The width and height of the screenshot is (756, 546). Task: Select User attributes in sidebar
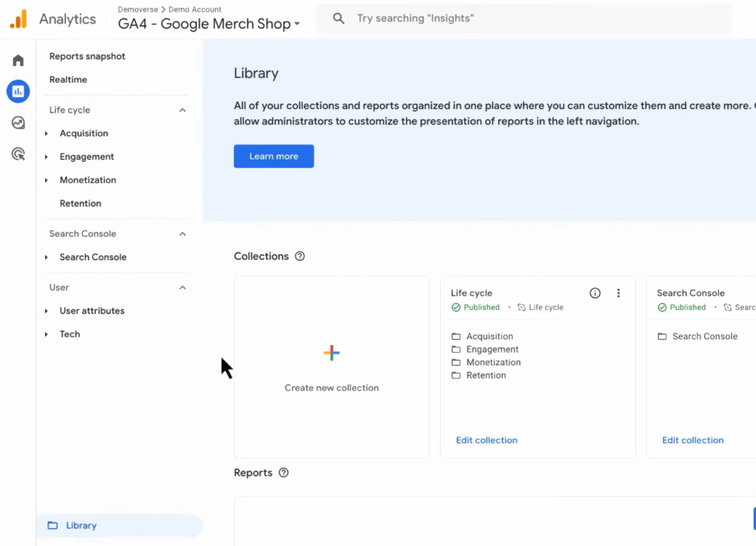coord(92,311)
